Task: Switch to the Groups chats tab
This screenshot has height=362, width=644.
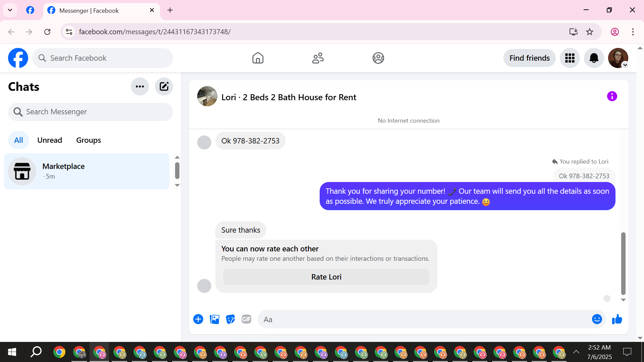Action: (89, 140)
